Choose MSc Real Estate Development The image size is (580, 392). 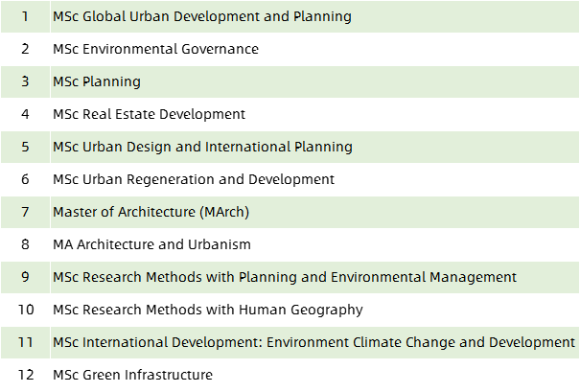[149, 114]
